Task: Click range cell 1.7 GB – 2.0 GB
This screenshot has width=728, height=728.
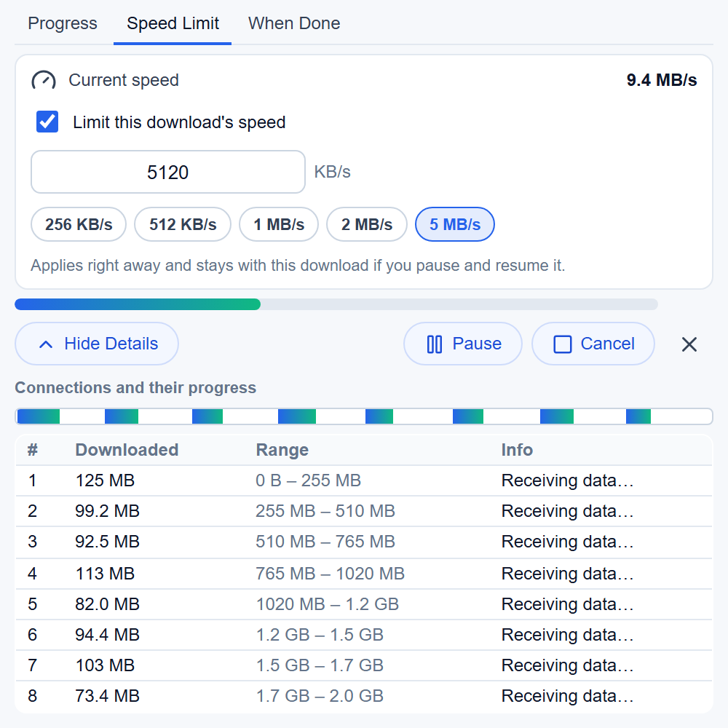Action: click(x=320, y=696)
